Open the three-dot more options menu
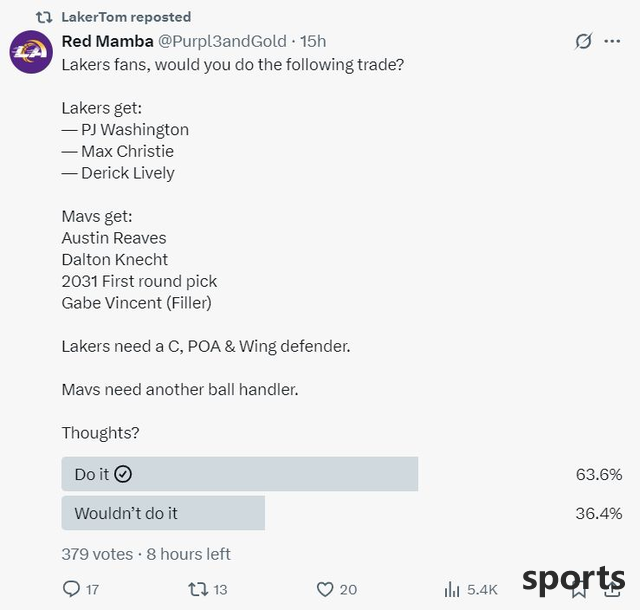640x610 pixels. pos(612,41)
